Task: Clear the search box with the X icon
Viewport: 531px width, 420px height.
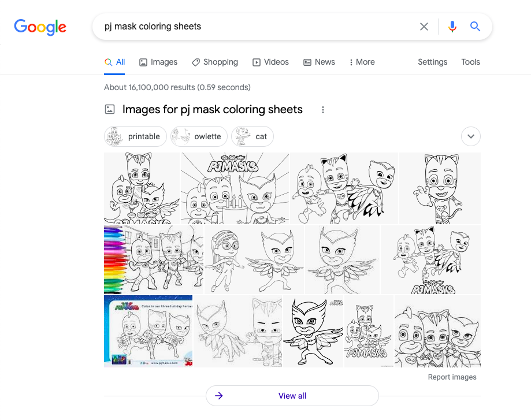Action: (424, 27)
